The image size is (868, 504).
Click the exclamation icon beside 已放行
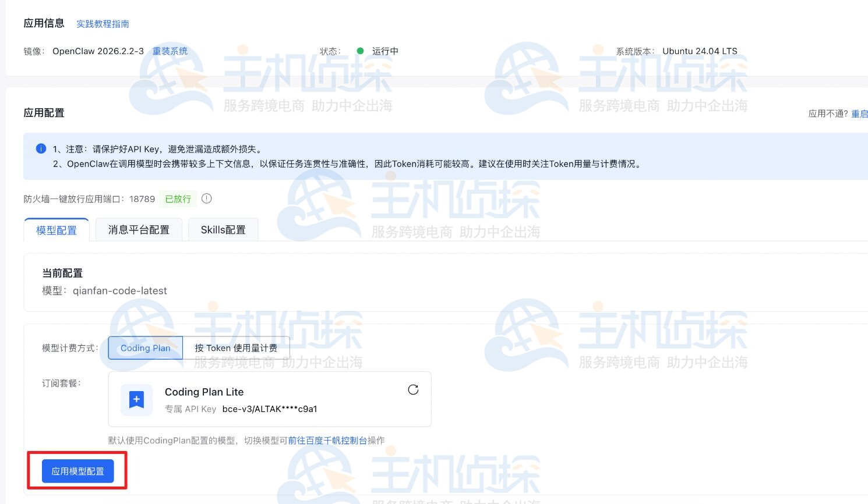point(207,198)
